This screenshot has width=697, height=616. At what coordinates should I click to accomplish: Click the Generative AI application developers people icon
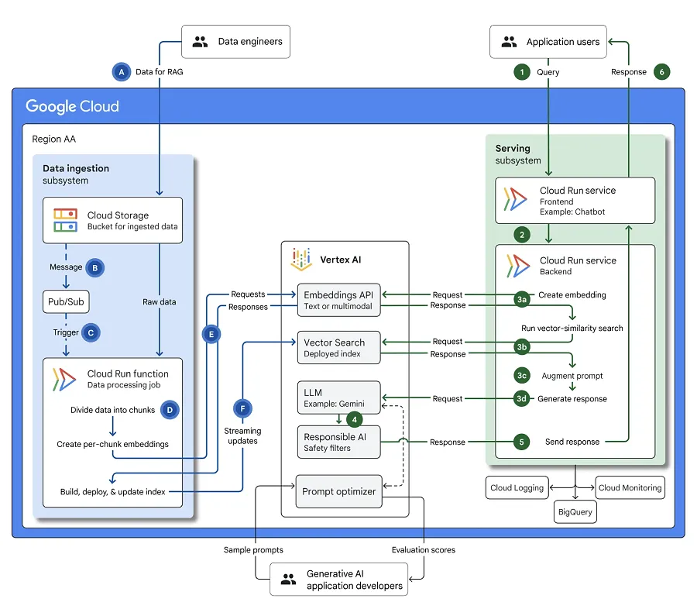[x=289, y=579]
